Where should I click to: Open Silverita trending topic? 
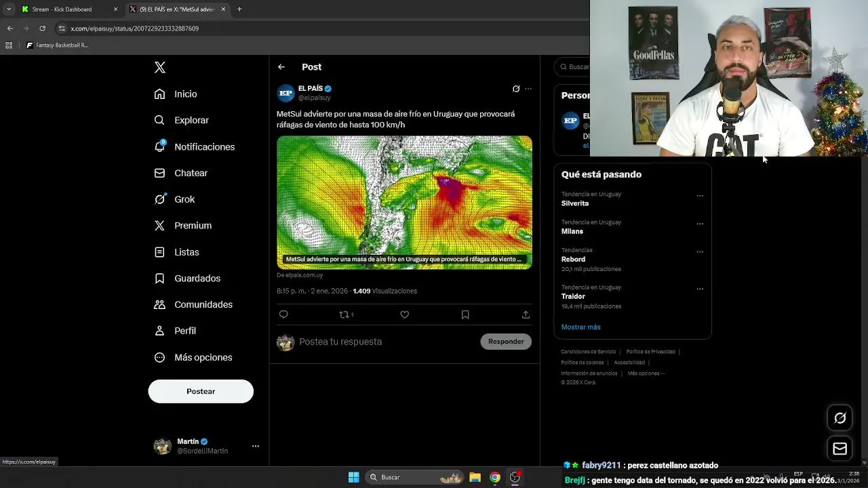click(574, 203)
